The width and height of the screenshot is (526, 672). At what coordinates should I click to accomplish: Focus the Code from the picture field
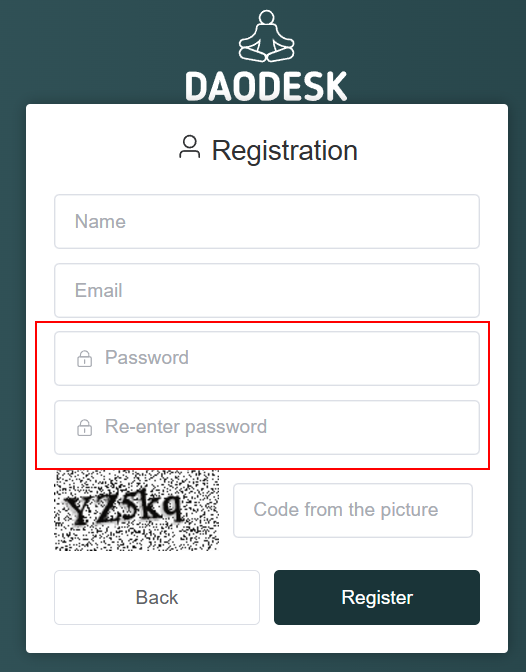(x=353, y=510)
